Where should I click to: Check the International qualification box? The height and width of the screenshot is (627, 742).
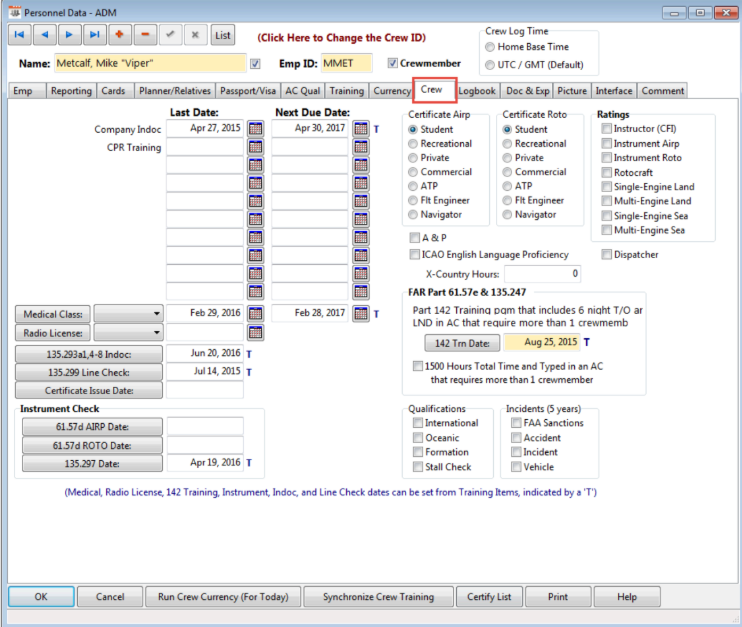(417, 423)
